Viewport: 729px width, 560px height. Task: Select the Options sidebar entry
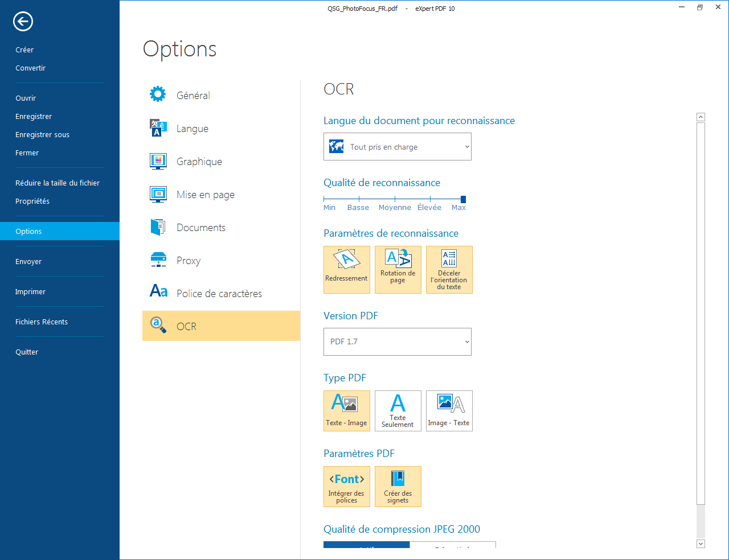click(x=60, y=231)
